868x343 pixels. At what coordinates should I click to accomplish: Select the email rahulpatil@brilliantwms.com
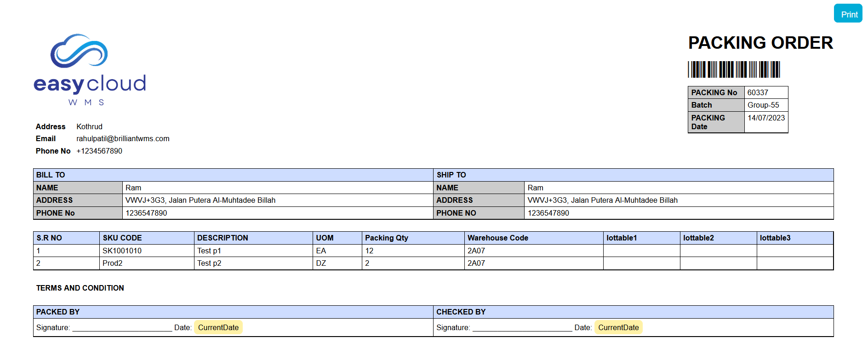tap(123, 138)
